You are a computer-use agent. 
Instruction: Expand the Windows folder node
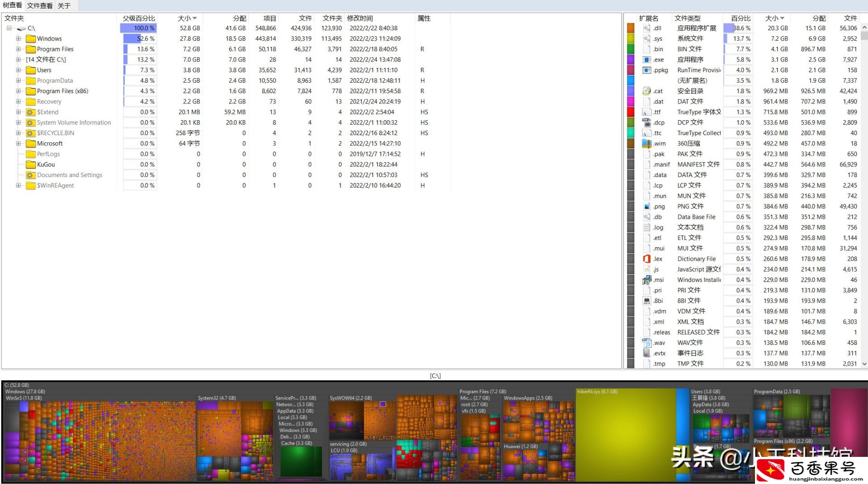pyautogui.click(x=19, y=38)
